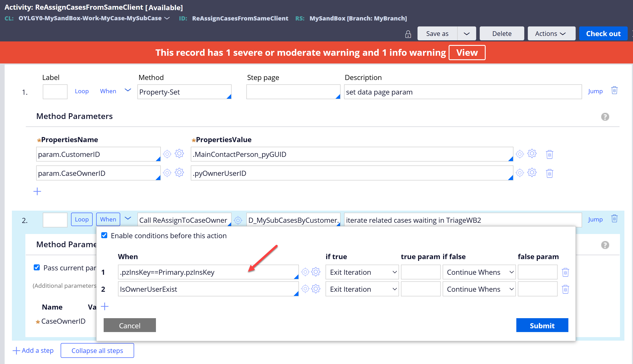
Task: Edit the iterate related cases description field
Action: (463, 220)
